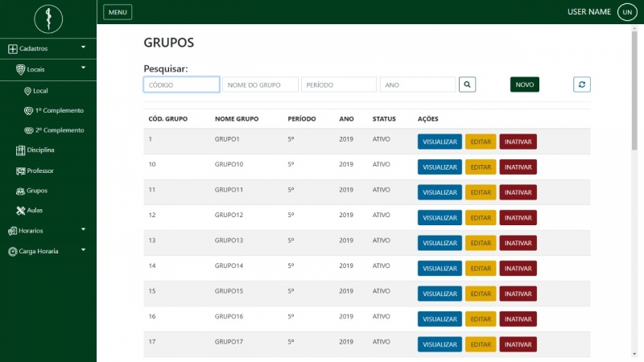The height and width of the screenshot is (362, 644).
Task: Click the refresh icon button
Action: 582,84
